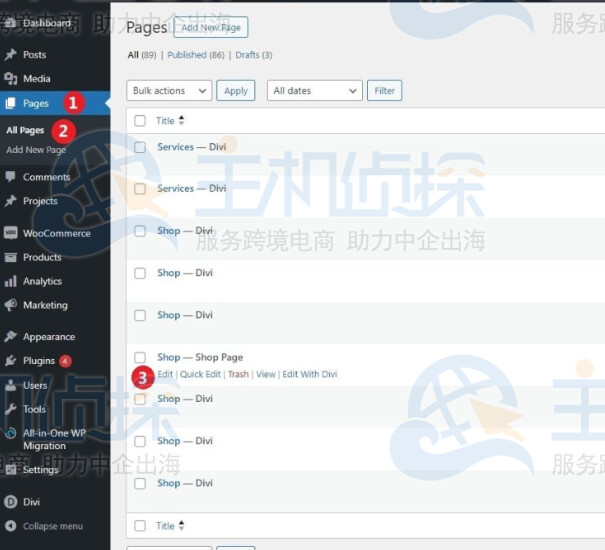605x550 pixels.
Task: Click the Apply button next to Bulk actions
Action: pyautogui.click(x=236, y=91)
